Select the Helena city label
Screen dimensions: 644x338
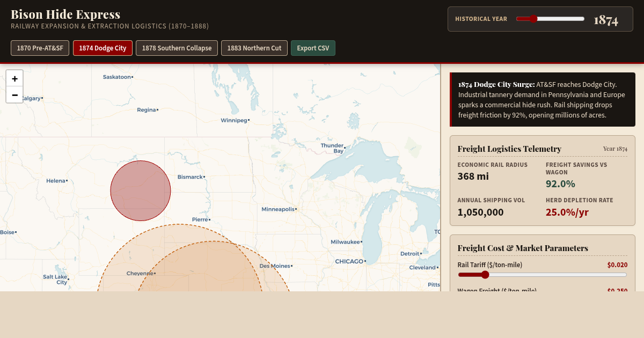point(56,181)
